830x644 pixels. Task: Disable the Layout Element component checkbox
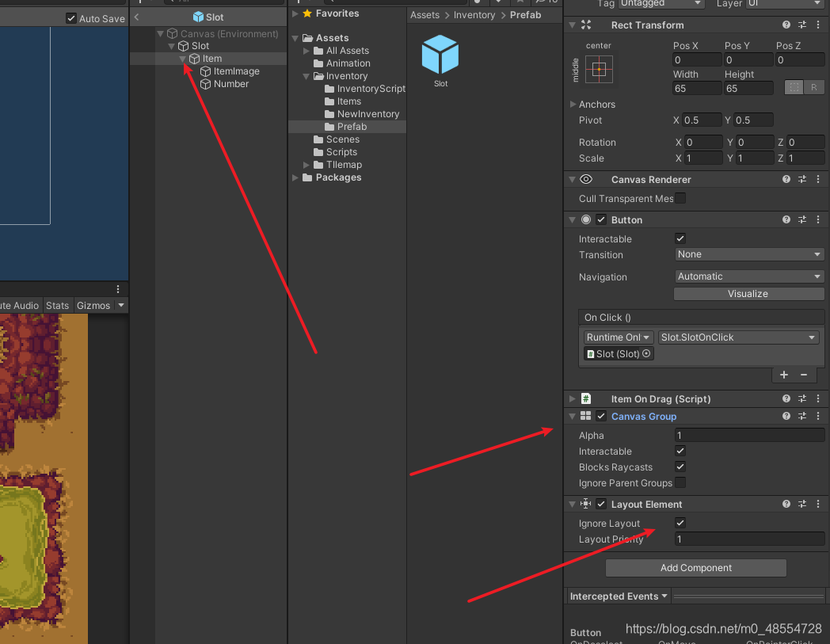pyautogui.click(x=601, y=504)
